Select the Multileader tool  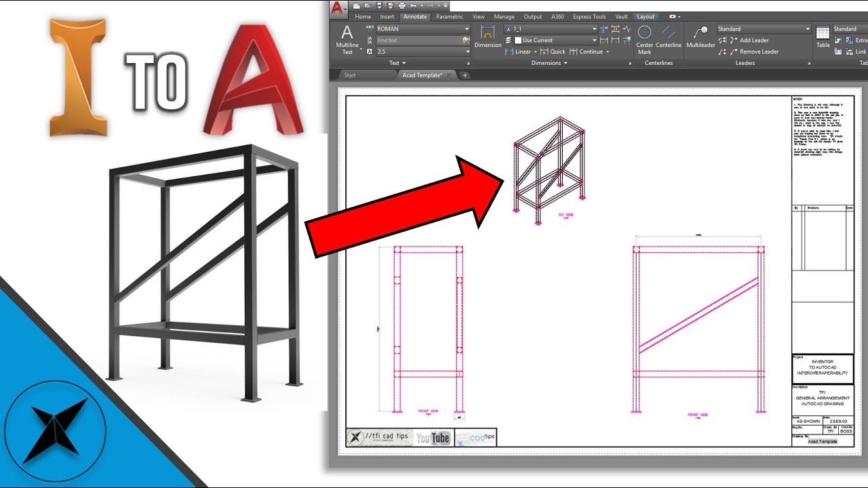pos(701,36)
